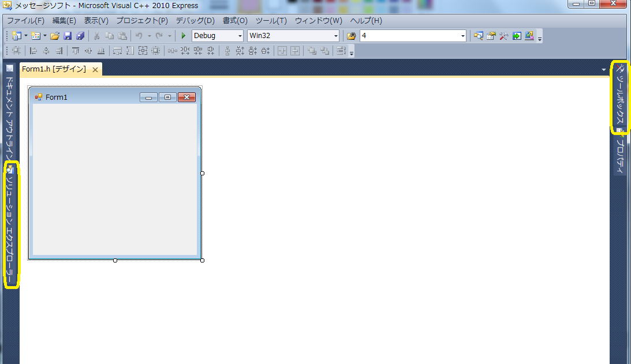Click Make Same Width layout icon
Viewport: 631px width, 364px height.
[117, 51]
